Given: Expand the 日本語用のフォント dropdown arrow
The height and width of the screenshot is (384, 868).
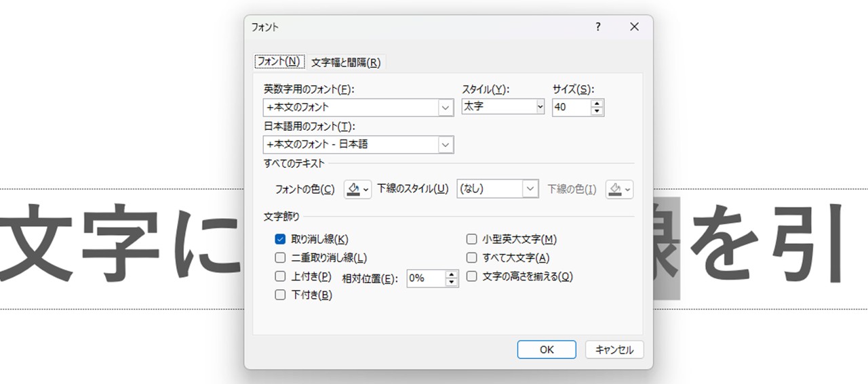Looking at the screenshot, I should (x=446, y=144).
